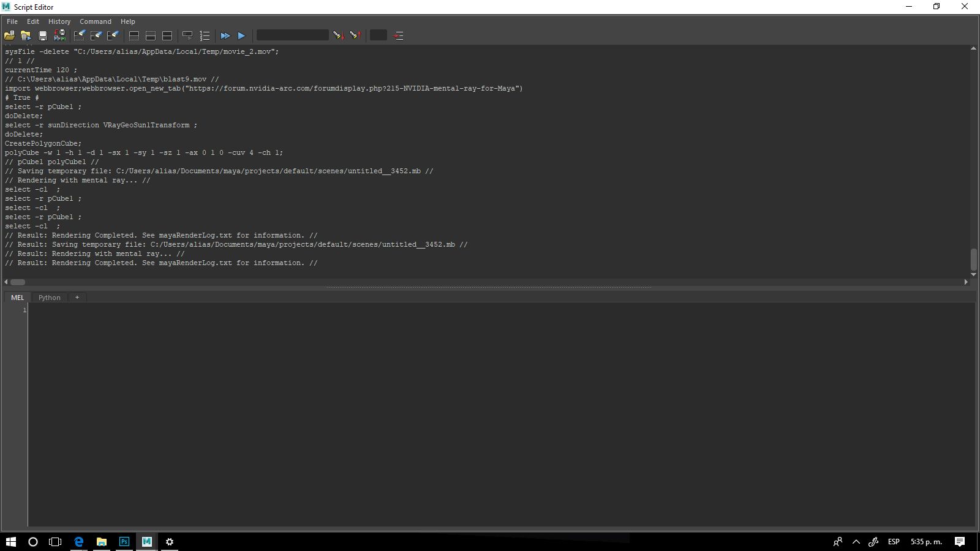
Task: Open the History menu
Action: [59, 21]
